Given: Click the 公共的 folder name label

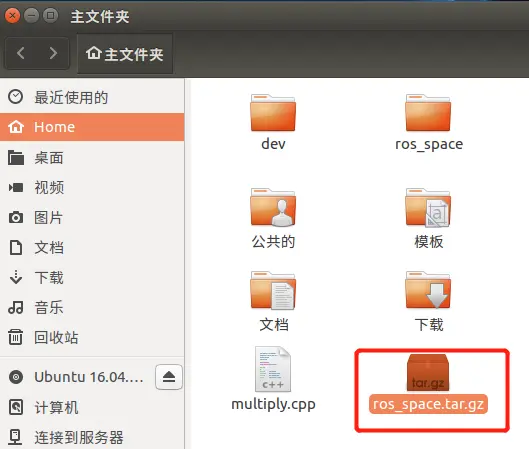Looking at the screenshot, I should click(273, 242).
